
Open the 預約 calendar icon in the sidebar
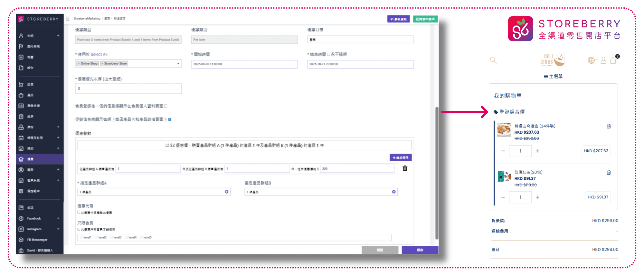(x=21, y=148)
